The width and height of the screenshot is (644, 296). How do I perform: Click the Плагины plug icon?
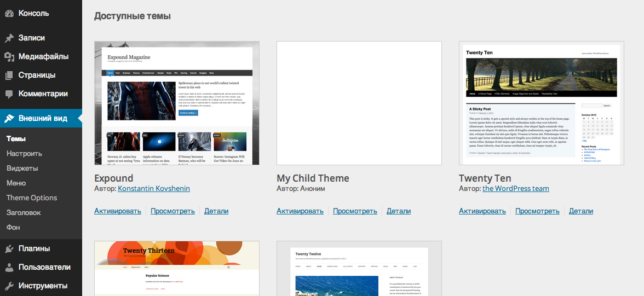point(9,249)
